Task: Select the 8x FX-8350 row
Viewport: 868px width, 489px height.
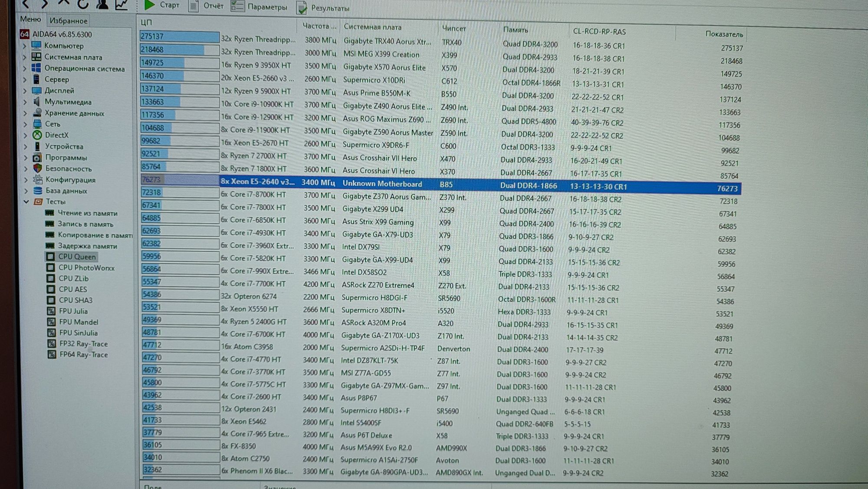Action: (x=435, y=448)
